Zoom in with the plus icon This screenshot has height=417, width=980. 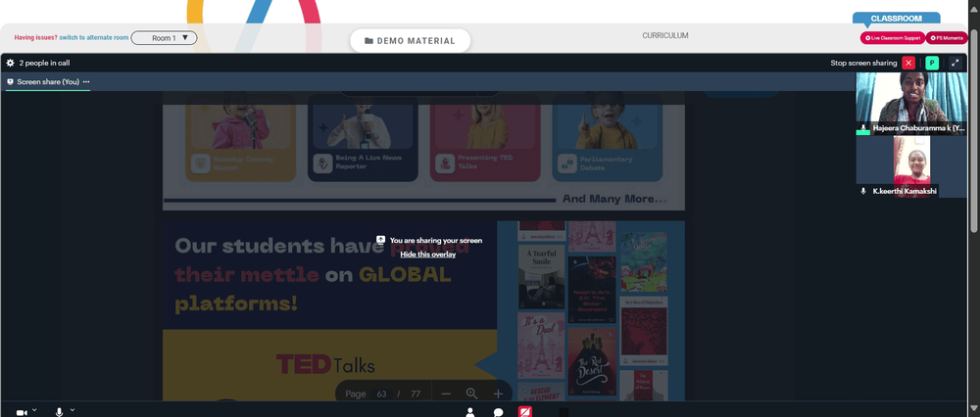click(x=498, y=394)
